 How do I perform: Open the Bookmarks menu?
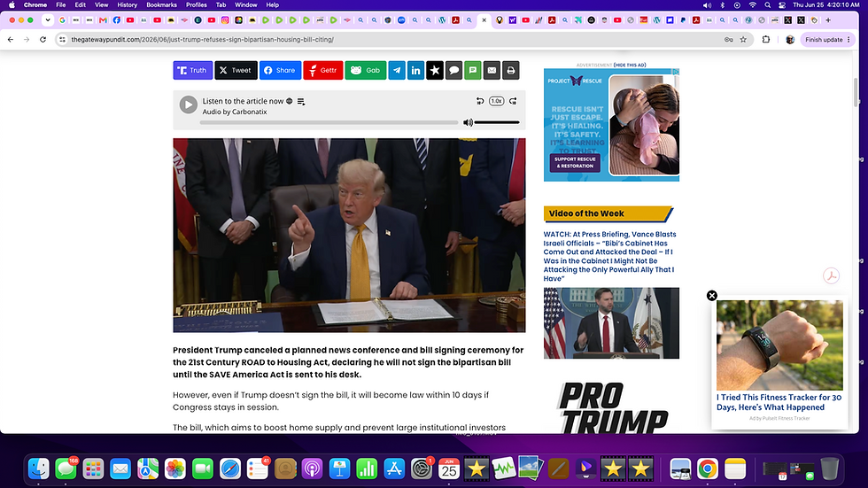(161, 5)
